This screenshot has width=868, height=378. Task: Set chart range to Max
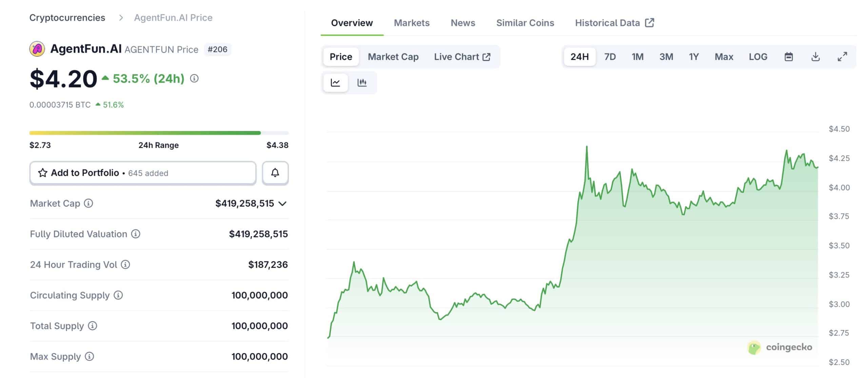[x=724, y=57]
